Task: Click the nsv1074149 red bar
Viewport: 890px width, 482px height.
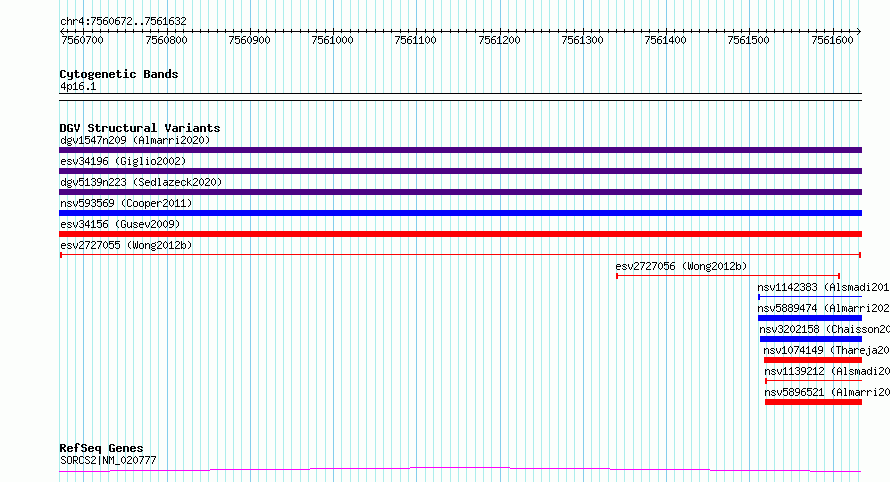Action: 813,360
